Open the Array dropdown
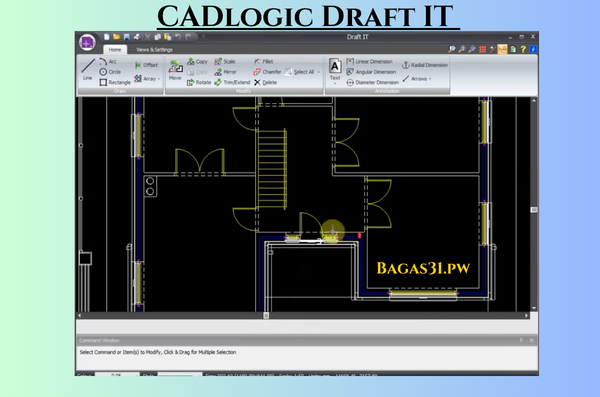 click(147, 78)
